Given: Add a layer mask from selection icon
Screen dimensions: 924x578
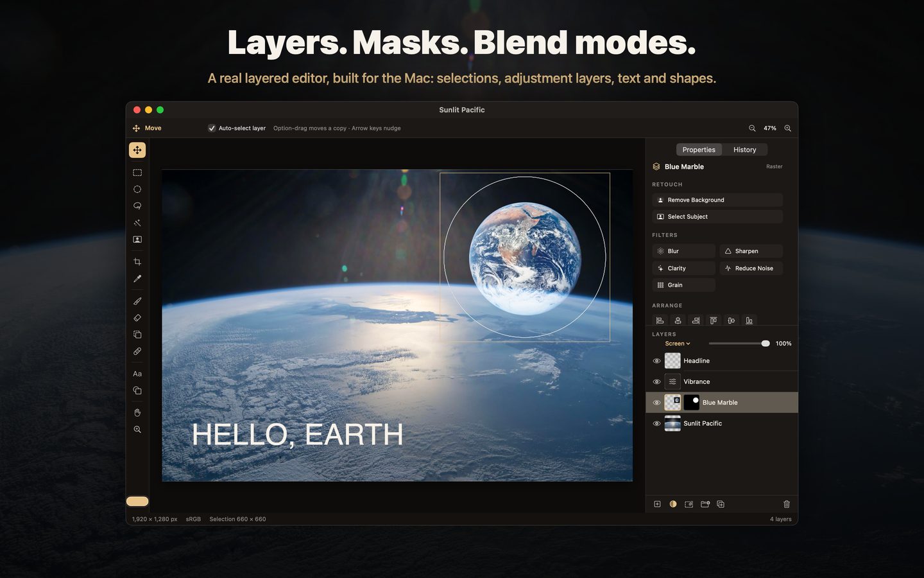Looking at the screenshot, I should click(x=689, y=504).
